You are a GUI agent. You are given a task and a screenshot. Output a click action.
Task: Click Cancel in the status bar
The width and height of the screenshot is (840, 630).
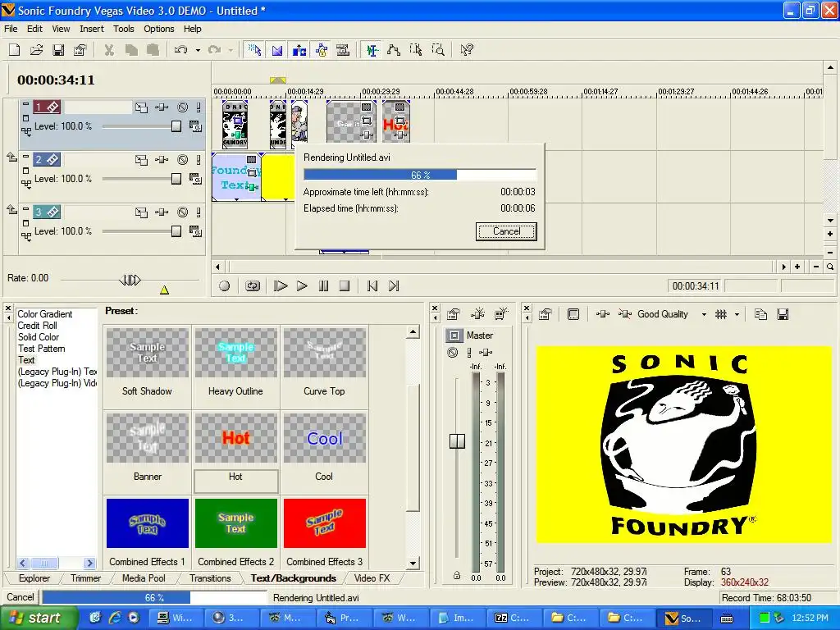[x=21, y=597]
